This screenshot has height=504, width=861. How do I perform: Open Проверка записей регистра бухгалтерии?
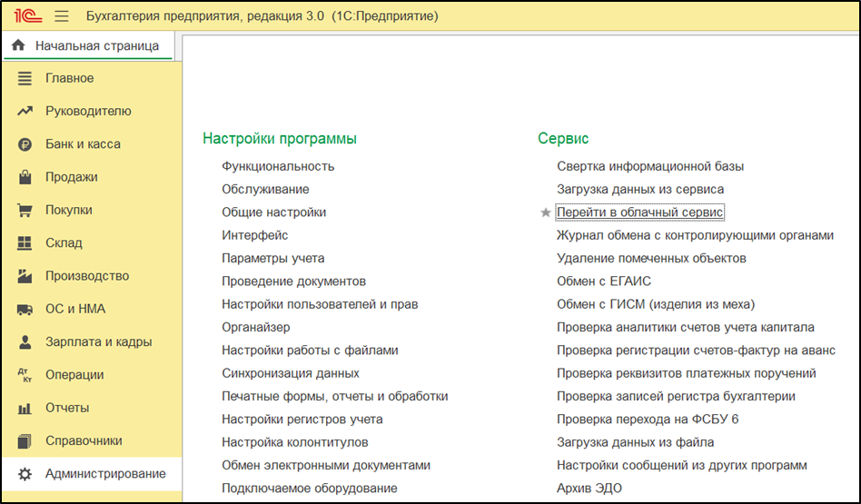[676, 397]
